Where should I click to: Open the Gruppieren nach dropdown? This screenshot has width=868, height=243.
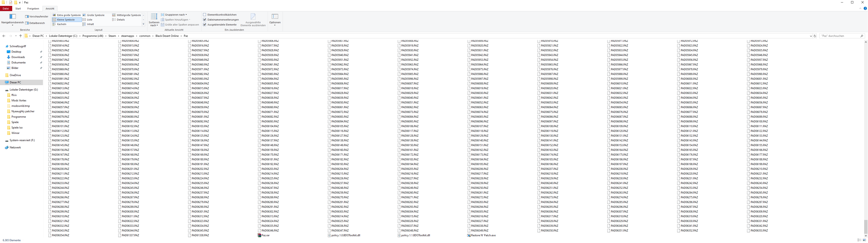click(174, 15)
